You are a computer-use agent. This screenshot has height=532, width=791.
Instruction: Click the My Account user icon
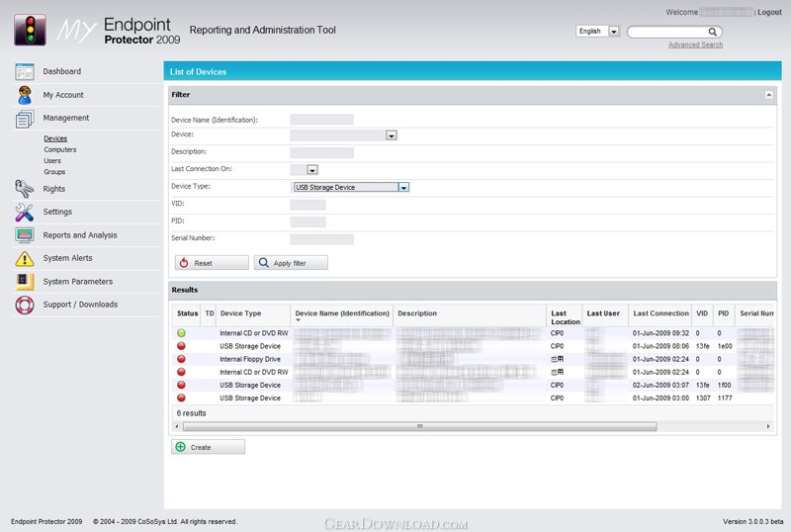tap(24, 95)
